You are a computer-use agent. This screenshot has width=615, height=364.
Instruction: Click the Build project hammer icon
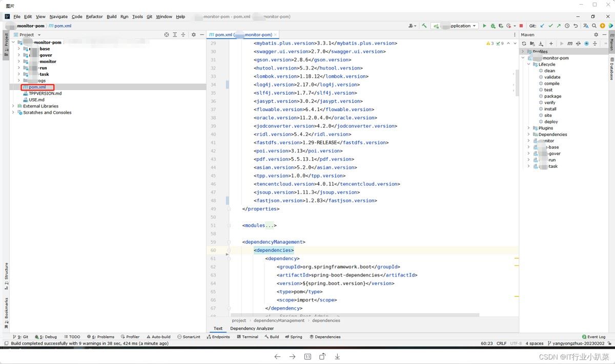point(424,26)
